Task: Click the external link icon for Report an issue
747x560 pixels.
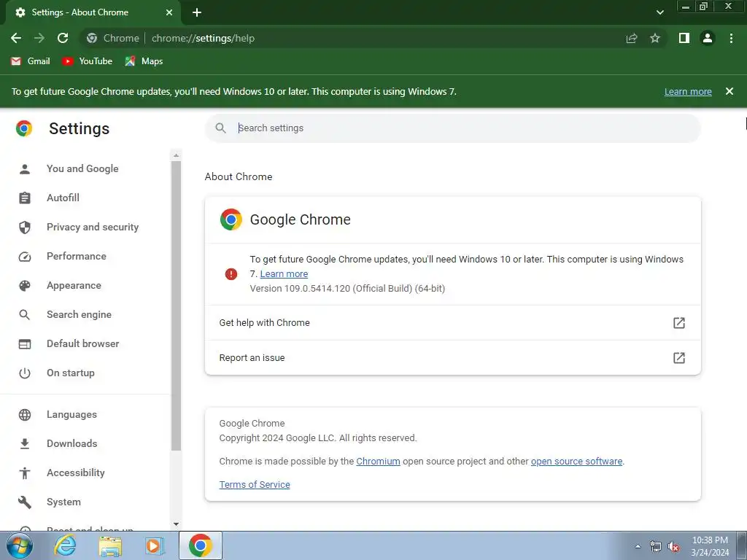Action: 679,357
